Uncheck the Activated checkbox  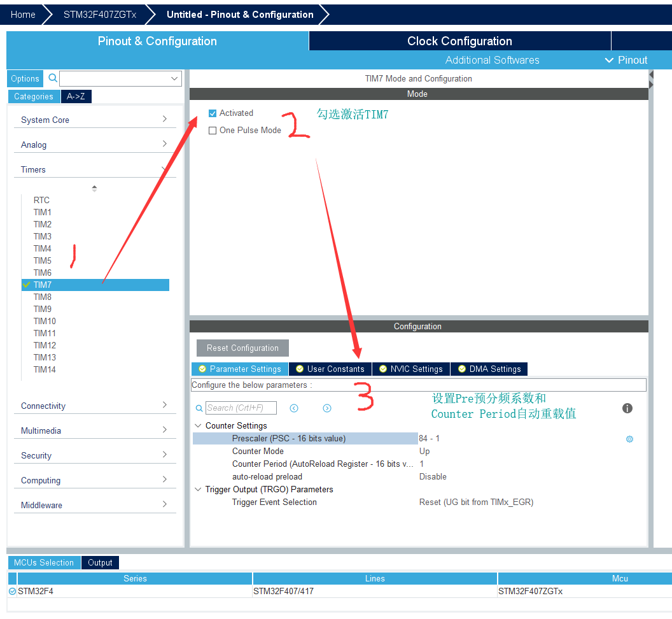point(212,113)
